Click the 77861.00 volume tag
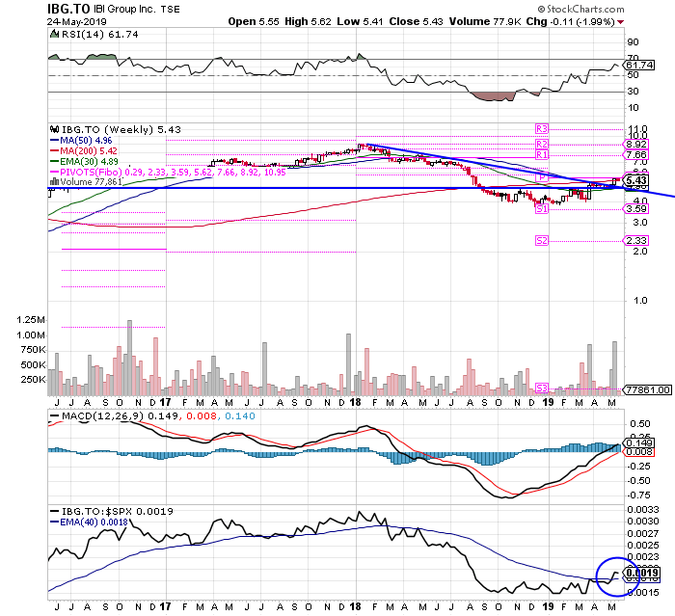Image resolution: width=675 pixels, height=616 pixels. click(647, 390)
